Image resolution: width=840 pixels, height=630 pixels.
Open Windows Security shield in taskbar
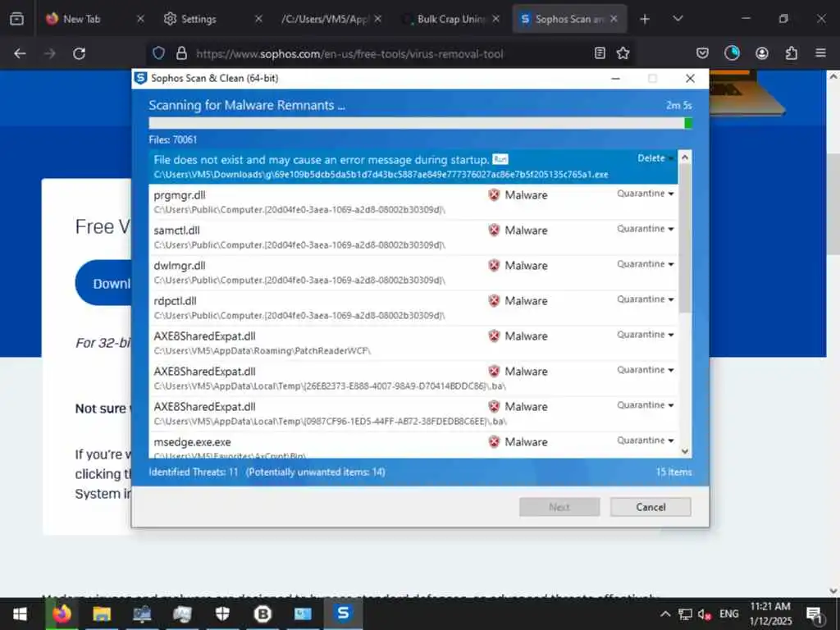(222, 614)
